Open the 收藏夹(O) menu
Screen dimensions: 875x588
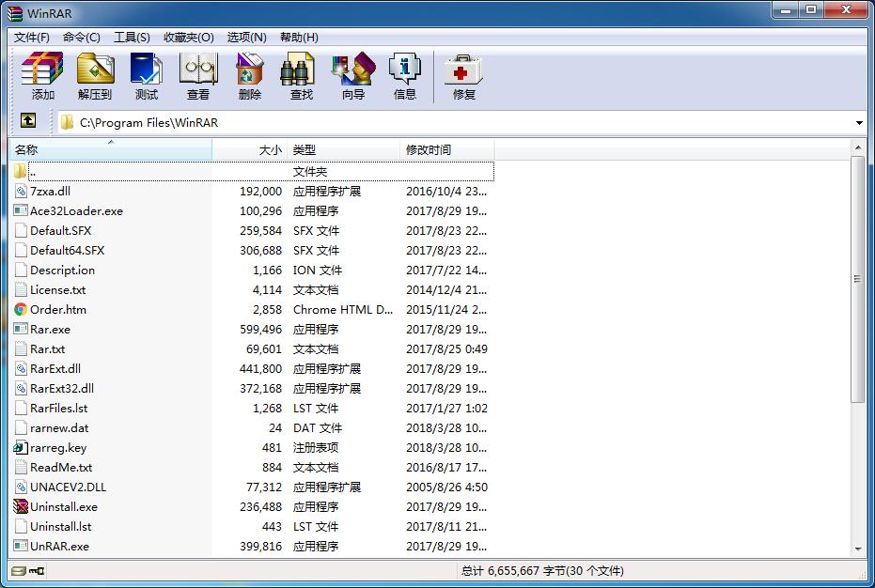[189, 38]
